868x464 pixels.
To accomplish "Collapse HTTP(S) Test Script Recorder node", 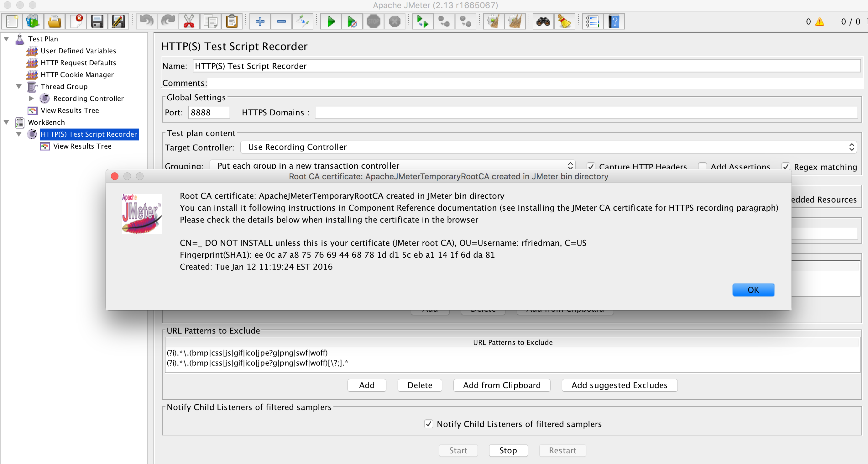I will pyautogui.click(x=19, y=134).
